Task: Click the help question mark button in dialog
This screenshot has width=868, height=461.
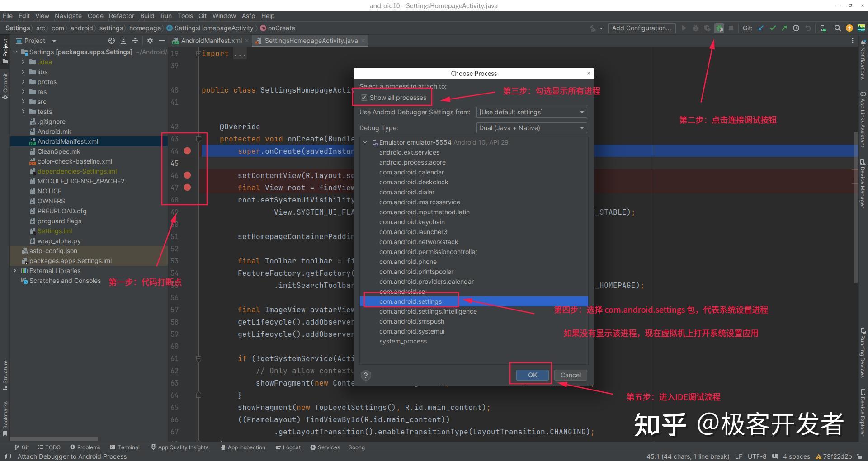Action: coord(366,375)
